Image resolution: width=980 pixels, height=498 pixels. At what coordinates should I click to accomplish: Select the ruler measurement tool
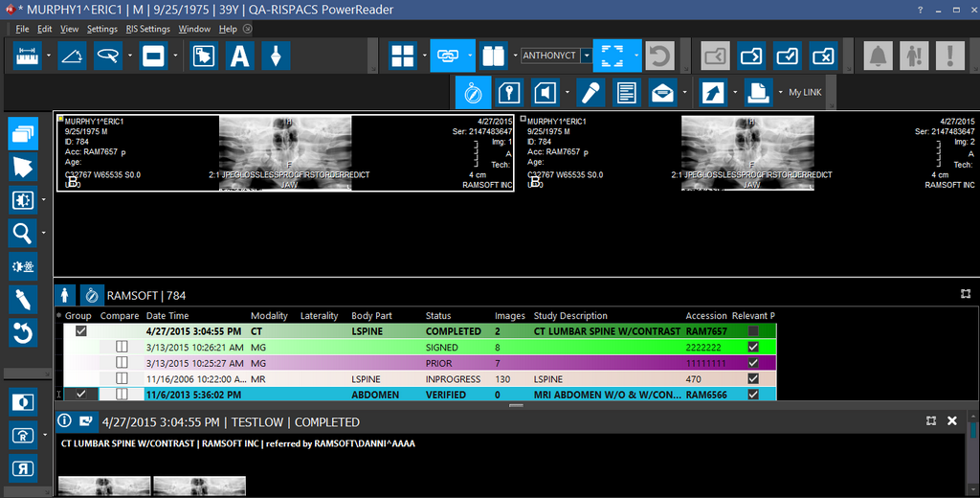pos(26,57)
